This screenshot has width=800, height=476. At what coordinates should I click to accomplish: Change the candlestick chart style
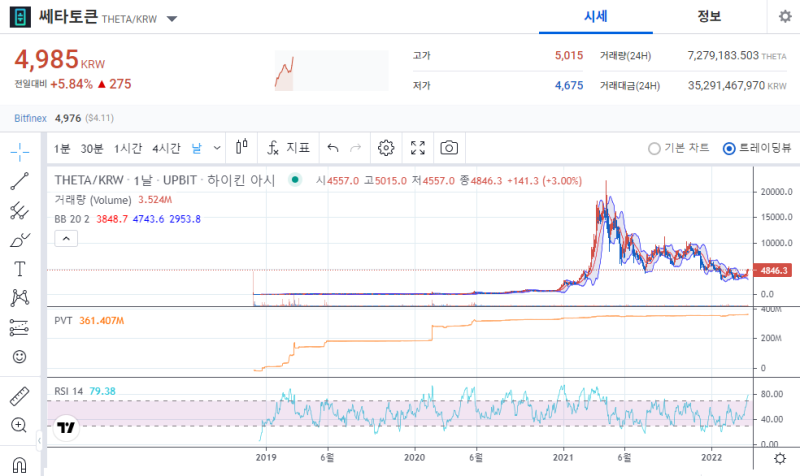coord(242,147)
